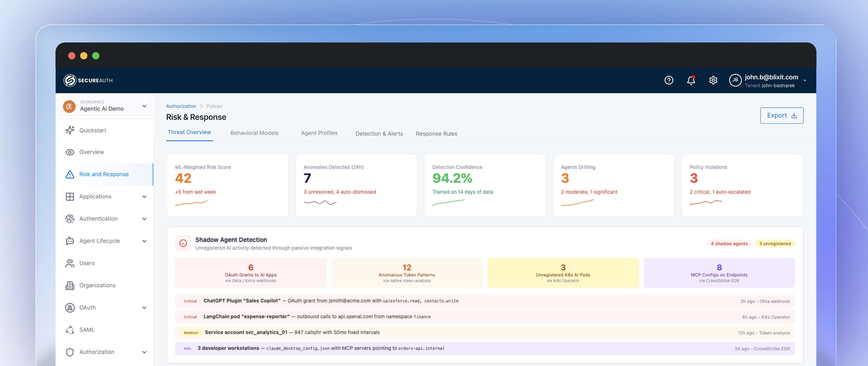Switch to the Behavioral Models tab
This screenshot has height=366, width=868.
tap(254, 133)
